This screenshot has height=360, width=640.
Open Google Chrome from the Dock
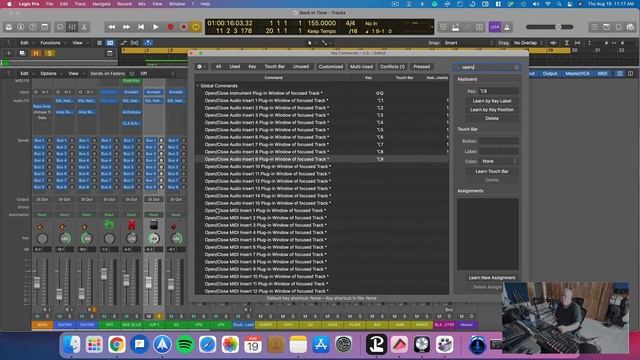tap(117, 345)
